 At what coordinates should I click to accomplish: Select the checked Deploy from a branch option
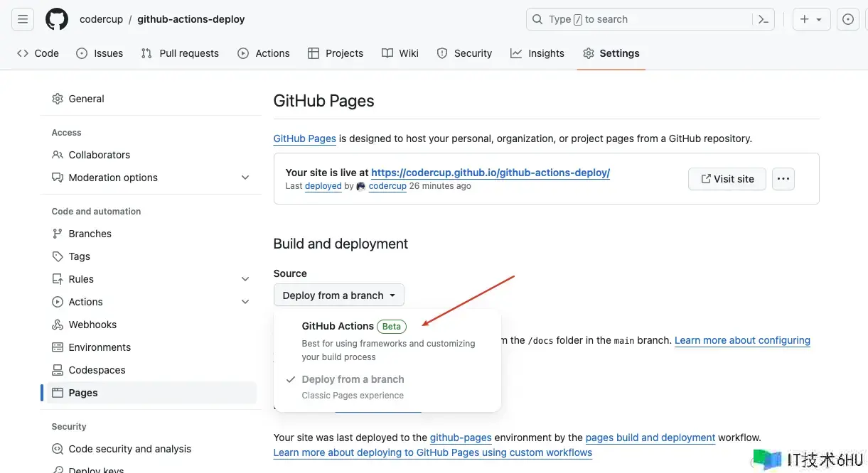353,379
